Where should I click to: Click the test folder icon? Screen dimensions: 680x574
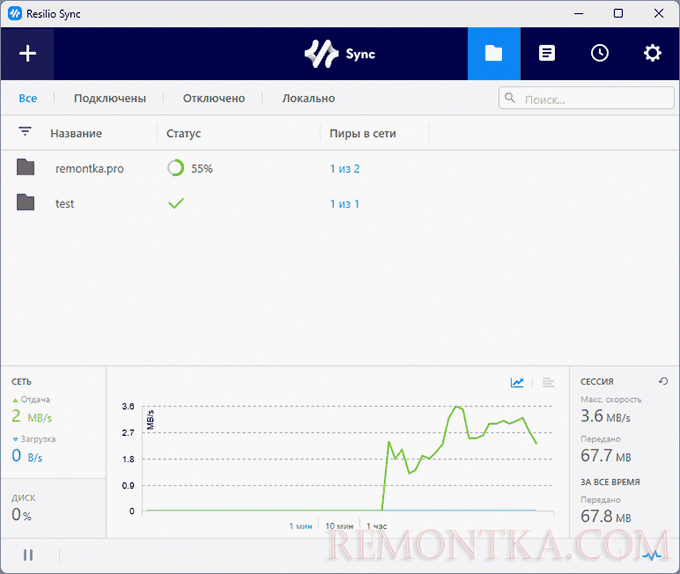[26, 202]
